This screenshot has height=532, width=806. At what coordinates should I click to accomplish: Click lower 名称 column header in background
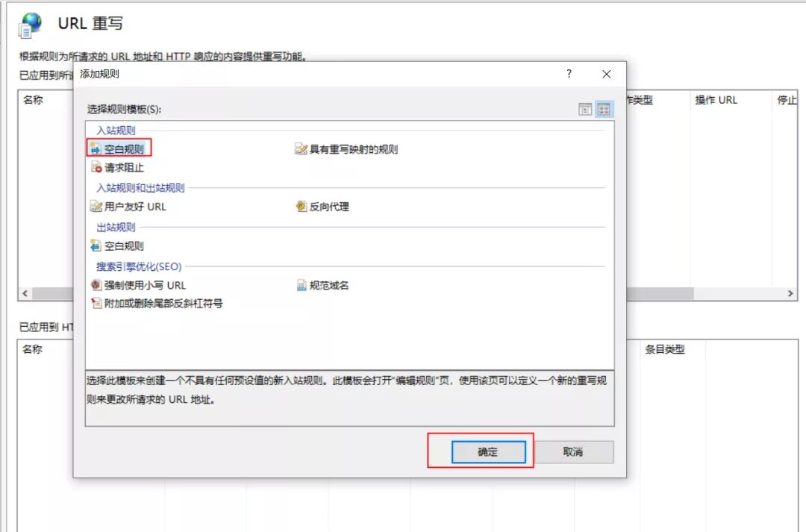click(x=32, y=349)
